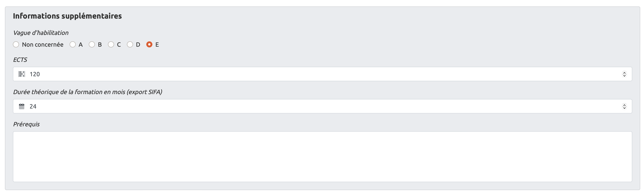Choose radio option B for Vague d'habilitation
The height and width of the screenshot is (195, 644).
(x=92, y=45)
